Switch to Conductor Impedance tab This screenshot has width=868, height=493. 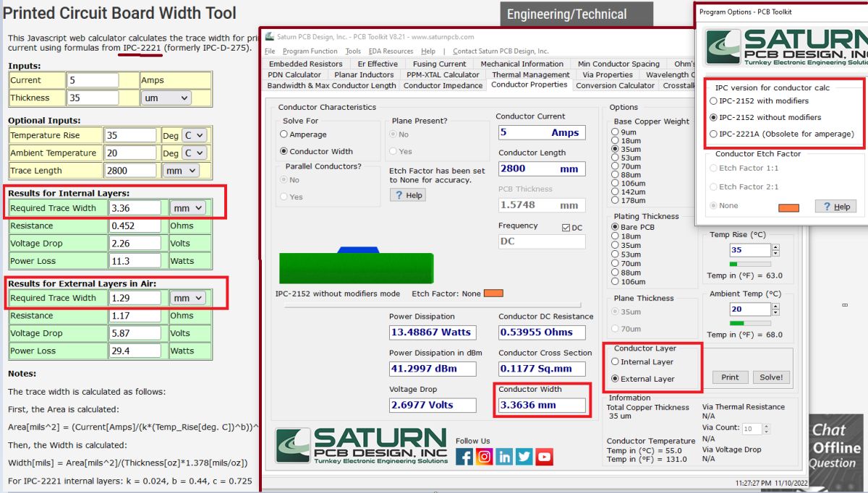click(x=443, y=85)
